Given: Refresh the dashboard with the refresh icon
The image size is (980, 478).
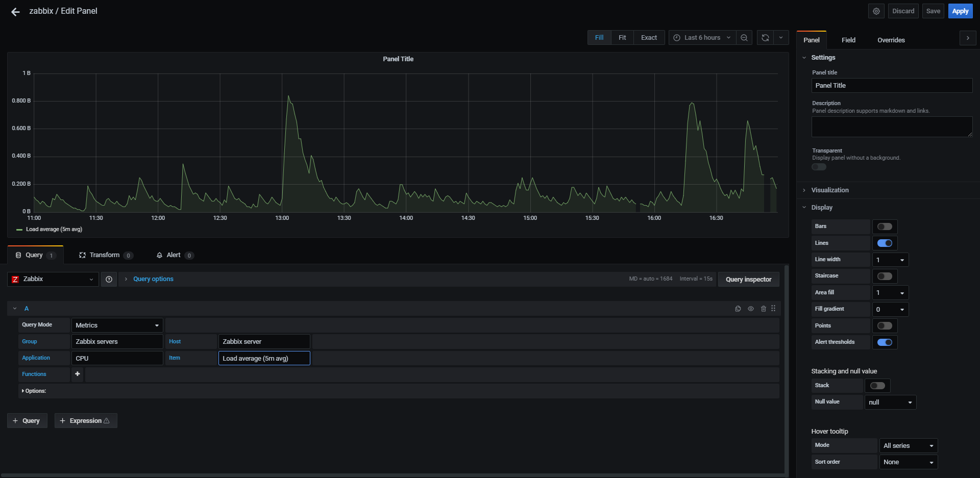Looking at the screenshot, I should 765,38.
